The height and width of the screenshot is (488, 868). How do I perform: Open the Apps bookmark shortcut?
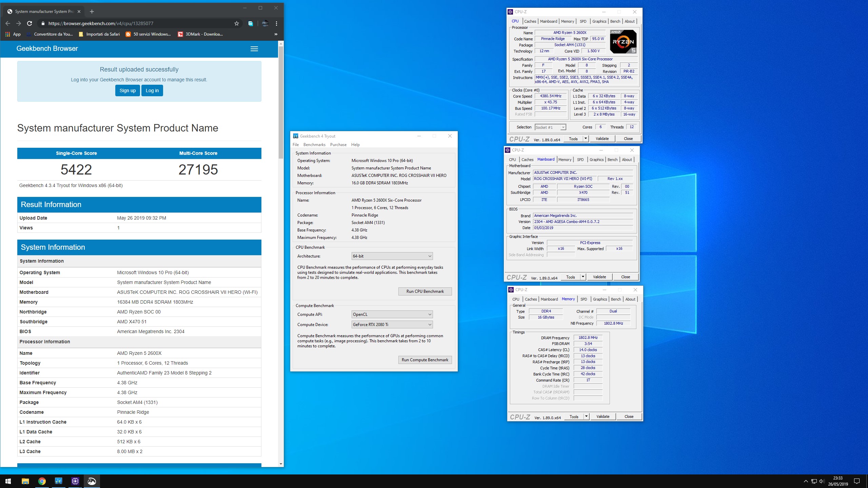13,34
